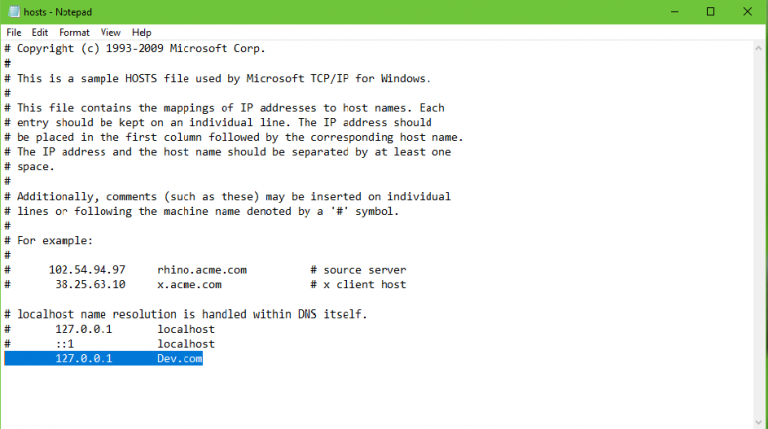
Task: Click the scrollbar down arrow
Action: (x=759, y=420)
